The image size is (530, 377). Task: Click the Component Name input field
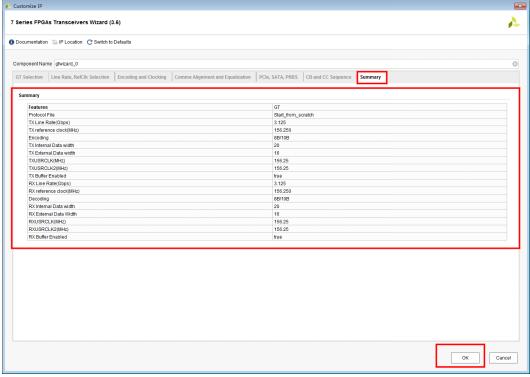point(283,64)
